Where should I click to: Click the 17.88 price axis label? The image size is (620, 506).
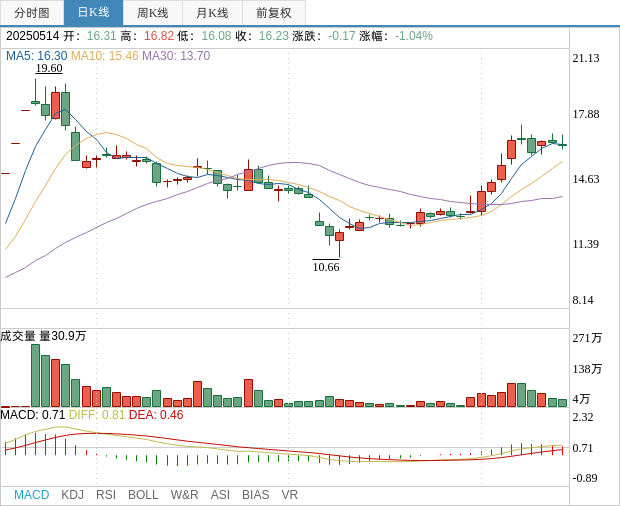click(586, 114)
